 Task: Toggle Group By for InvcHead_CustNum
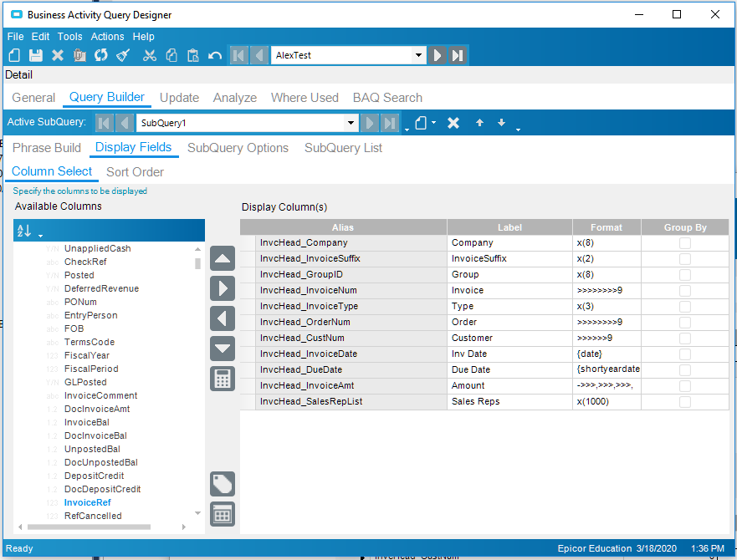685,339
